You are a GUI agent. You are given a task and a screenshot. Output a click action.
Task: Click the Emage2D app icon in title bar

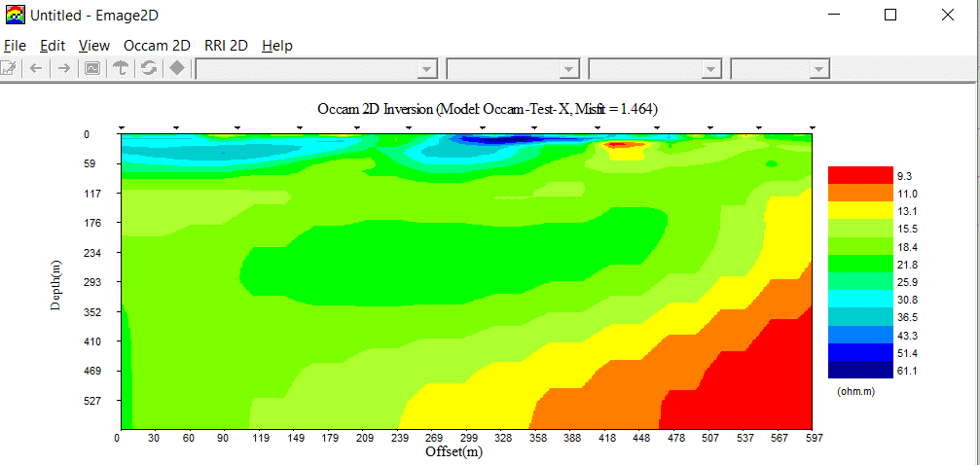(15, 16)
